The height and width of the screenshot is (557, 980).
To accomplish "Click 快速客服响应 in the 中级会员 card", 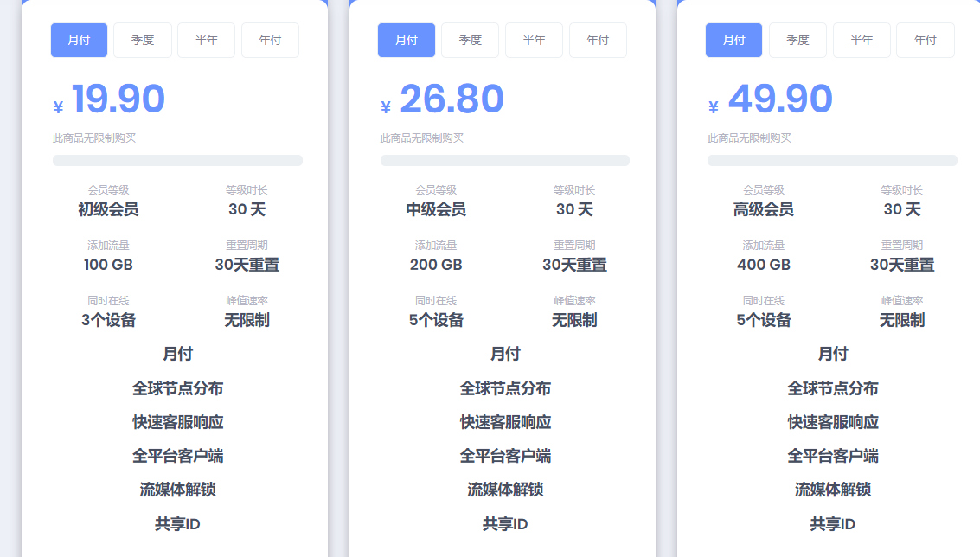I will (505, 422).
